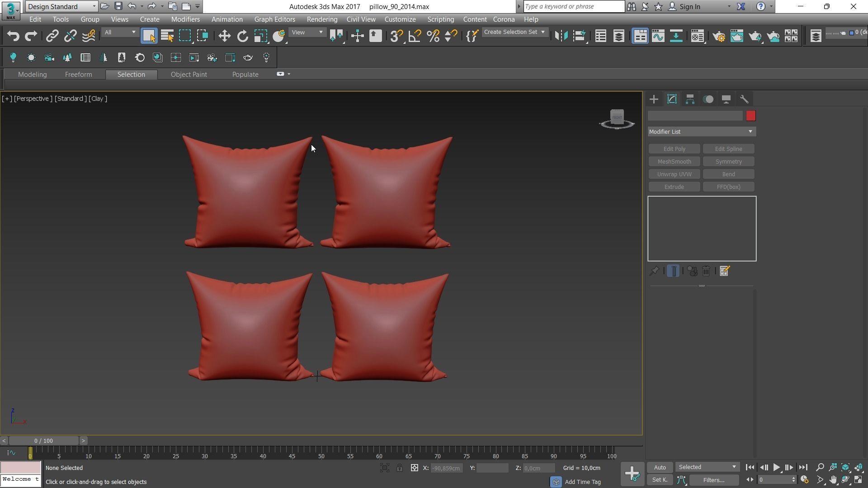The width and height of the screenshot is (868, 488).
Task: Click the MeshSmooth modifier button
Action: point(674,162)
